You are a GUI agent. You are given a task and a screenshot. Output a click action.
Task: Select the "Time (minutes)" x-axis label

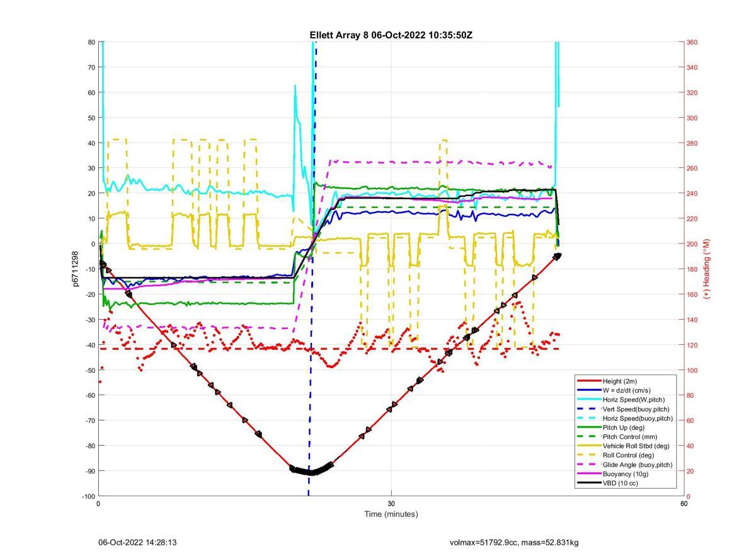tap(391, 514)
